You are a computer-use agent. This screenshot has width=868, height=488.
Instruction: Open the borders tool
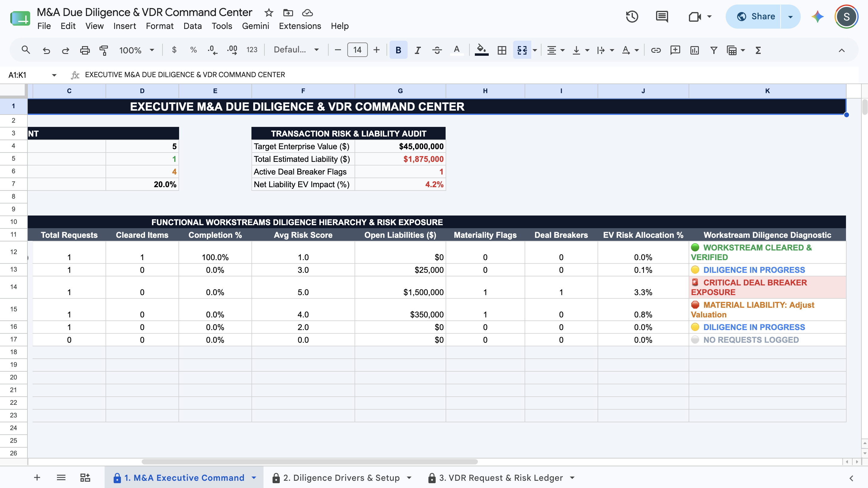tap(502, 50)
